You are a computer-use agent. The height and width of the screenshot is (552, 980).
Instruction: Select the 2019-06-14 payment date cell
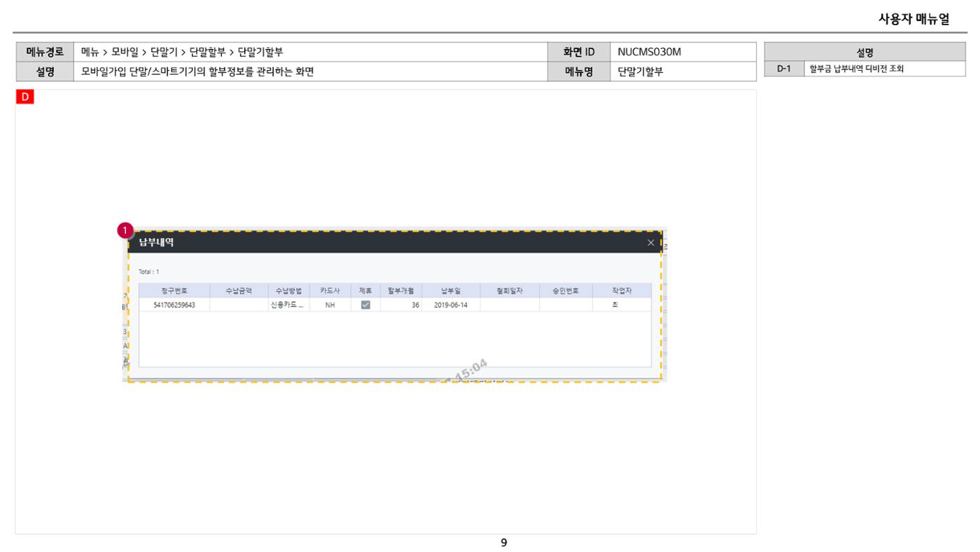tap(451, 305)
